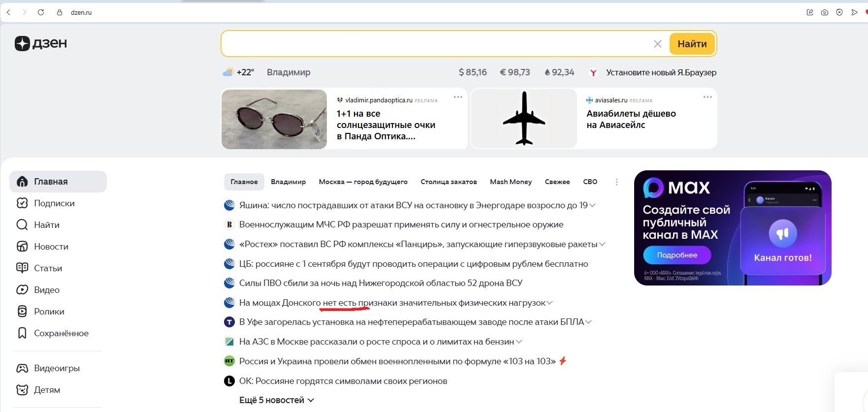The image size is (868, 412).
Task: Click the Детям bear icon in sidebar
Action: click(22, 390)
